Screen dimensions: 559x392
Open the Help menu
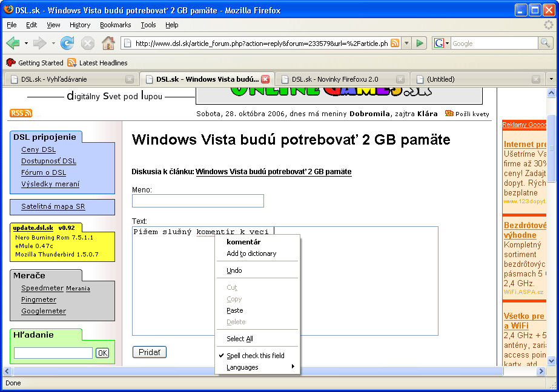pyautogui.click(x=172, y=25)
